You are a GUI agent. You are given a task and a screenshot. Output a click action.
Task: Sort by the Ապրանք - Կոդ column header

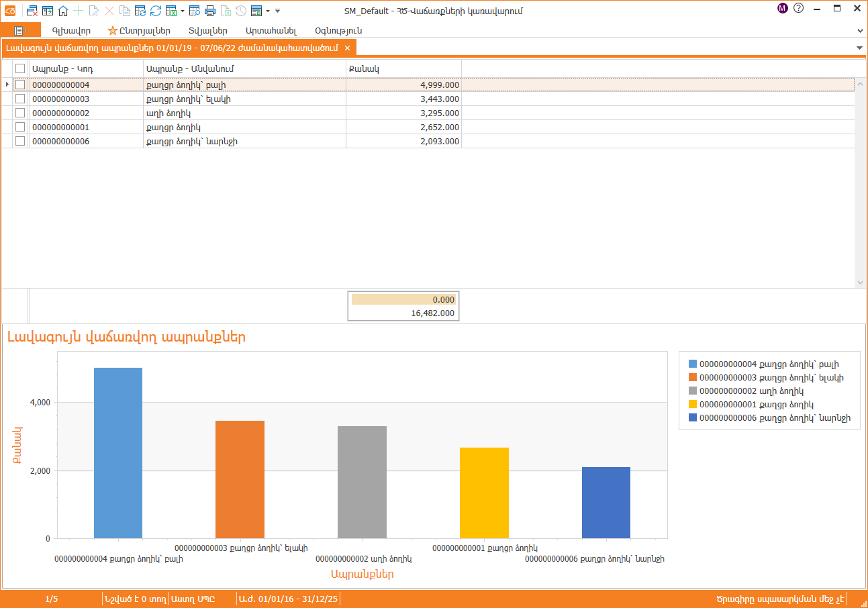click(x=86, y=68)
